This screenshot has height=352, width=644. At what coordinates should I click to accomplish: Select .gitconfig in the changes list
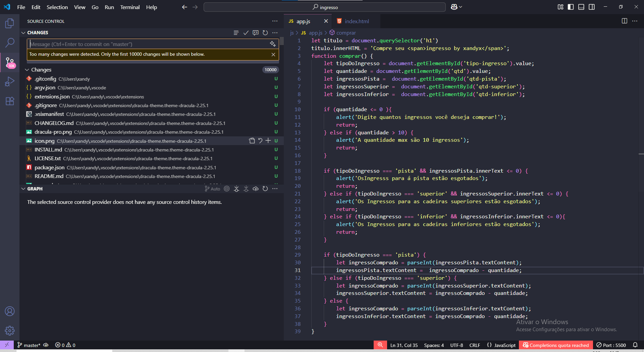coord(152,79)
